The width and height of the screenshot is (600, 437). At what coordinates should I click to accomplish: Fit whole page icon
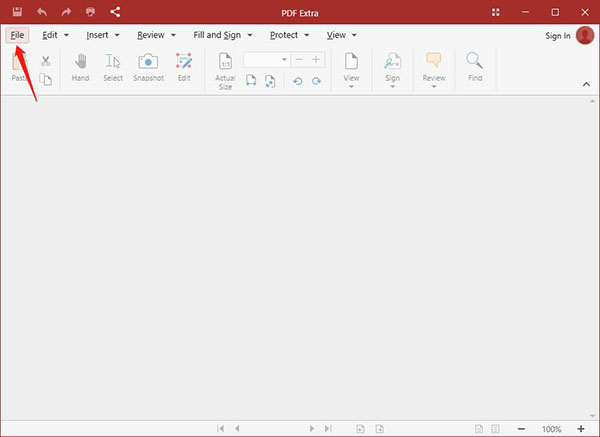[270, 81]
